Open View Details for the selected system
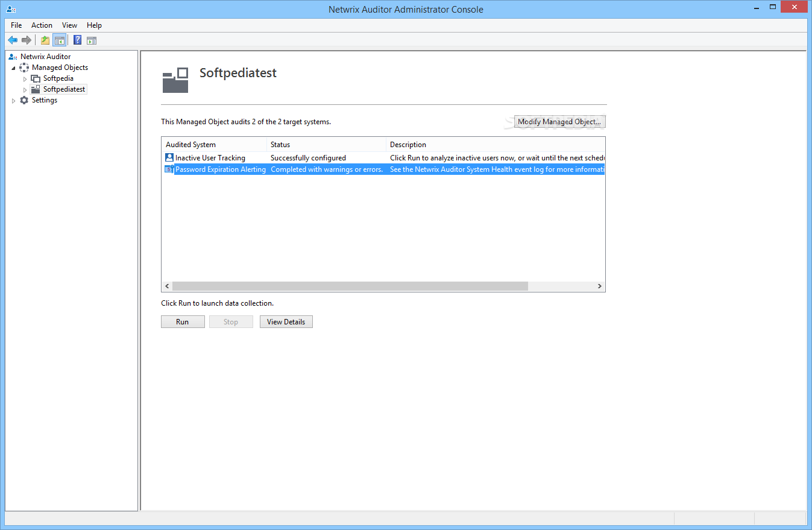 coord(286,322)
